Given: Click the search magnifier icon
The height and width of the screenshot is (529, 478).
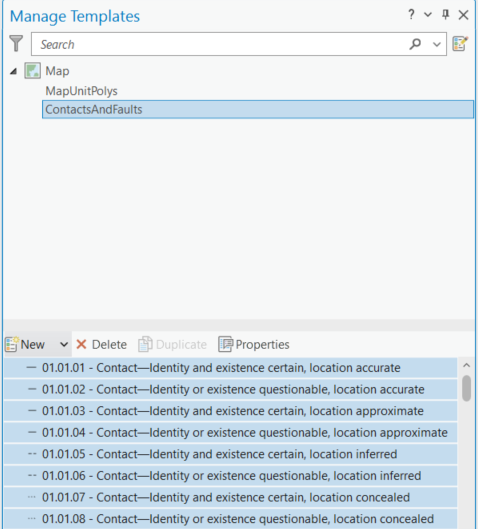Looking at the screenshot, I should pyautogui.click(x=415, y=44).
